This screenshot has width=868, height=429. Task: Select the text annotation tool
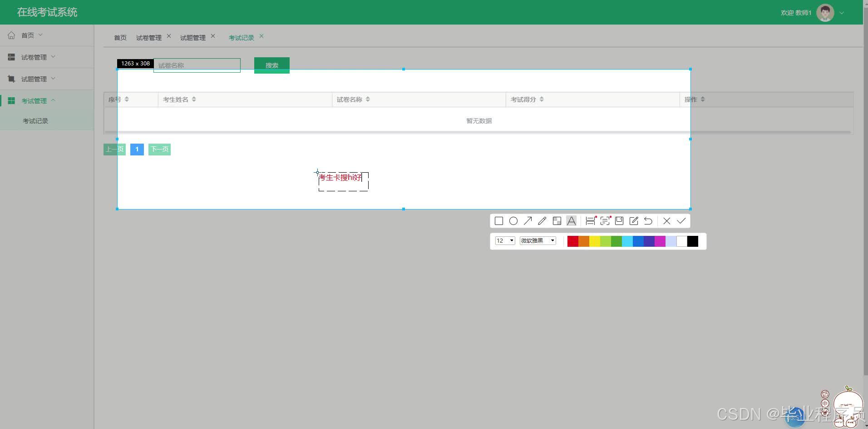(x=571, y=221)
